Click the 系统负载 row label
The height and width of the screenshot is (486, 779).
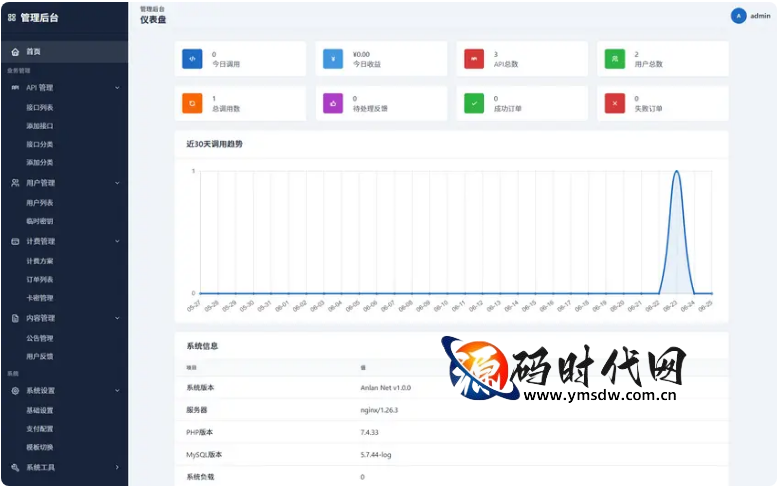[200, 477]
